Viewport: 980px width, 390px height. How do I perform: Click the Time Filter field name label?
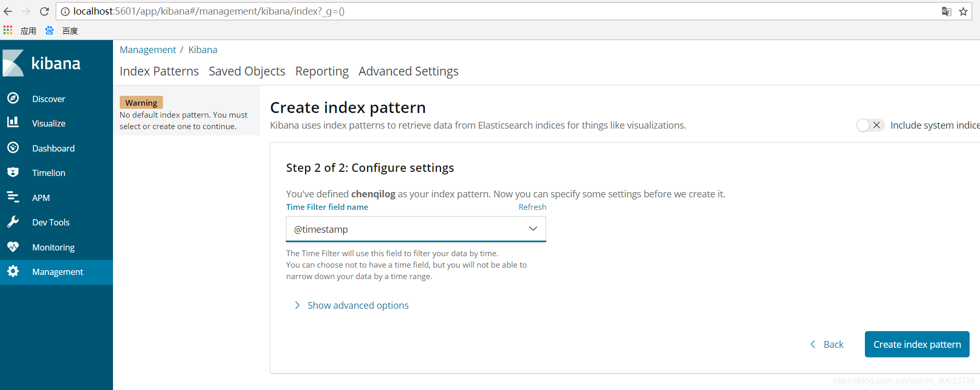(327, 207)
